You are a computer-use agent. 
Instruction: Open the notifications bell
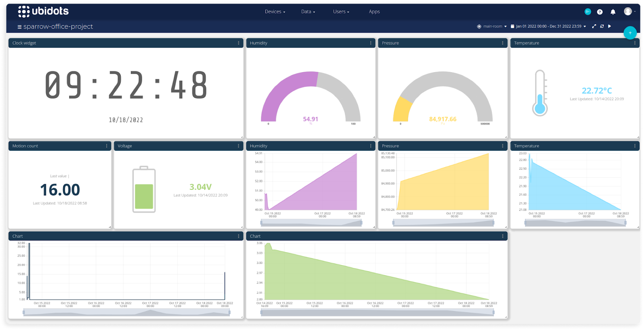pos(613,12)
